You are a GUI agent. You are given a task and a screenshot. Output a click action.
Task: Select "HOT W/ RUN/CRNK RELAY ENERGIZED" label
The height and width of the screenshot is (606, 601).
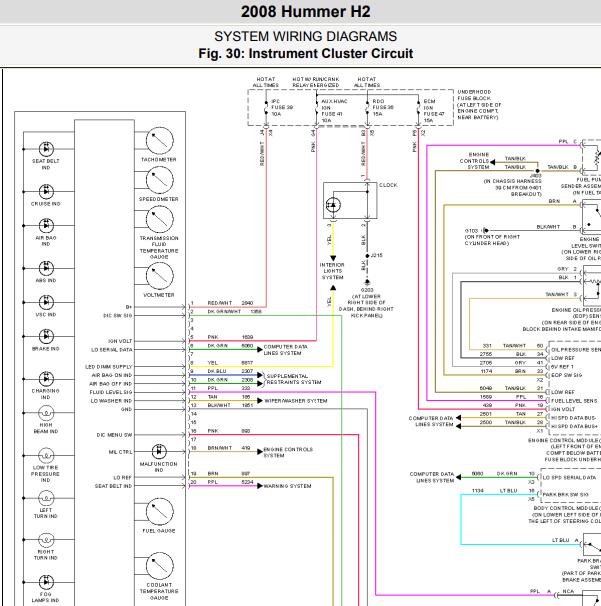[316, 82]
